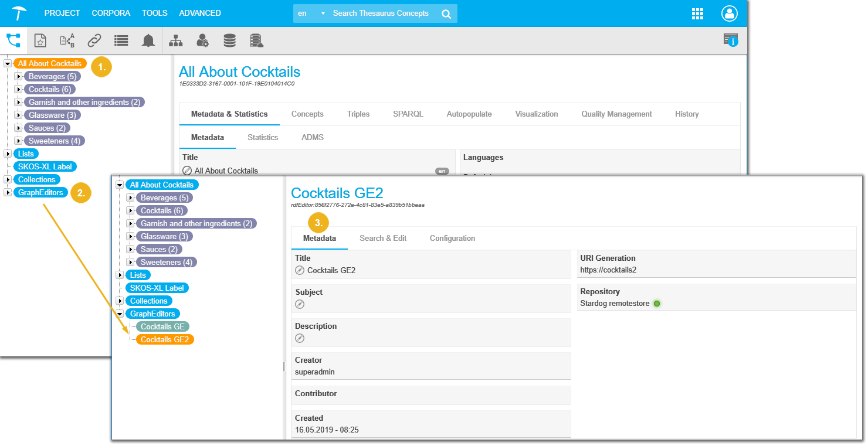Open the apps grid icon
The width and height of the screenshot is (868, 446).
(698, 13)
